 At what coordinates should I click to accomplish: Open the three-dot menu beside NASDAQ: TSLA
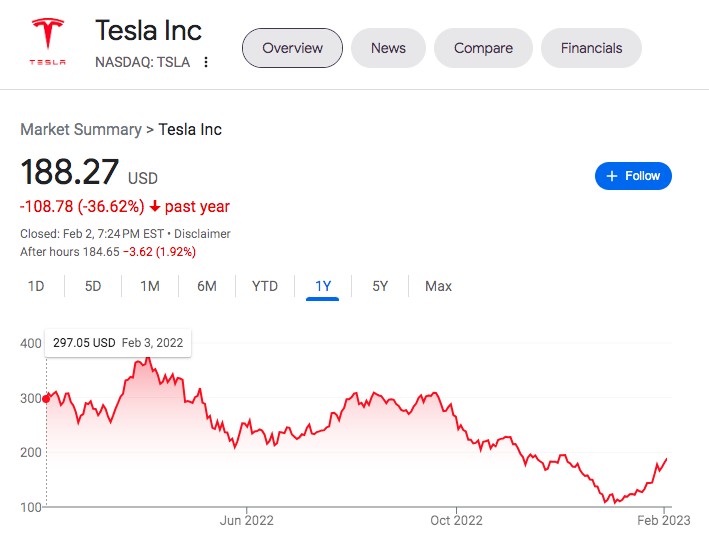coord(206,62)
